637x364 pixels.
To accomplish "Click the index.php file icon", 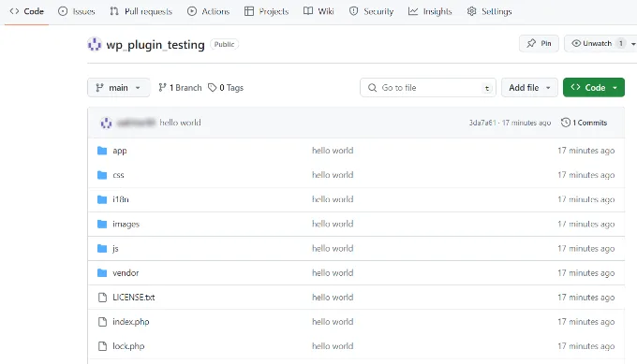I will 102,322.
